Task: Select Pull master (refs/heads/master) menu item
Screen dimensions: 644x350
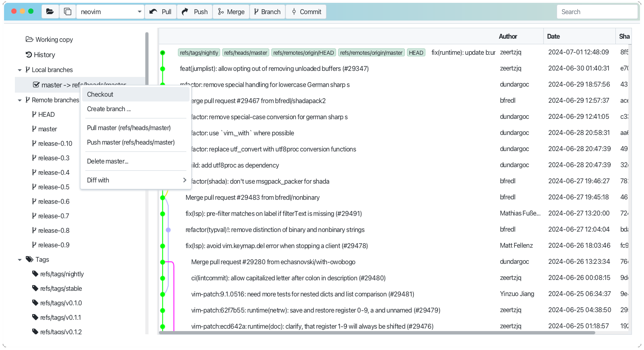Action: (136, 128)
